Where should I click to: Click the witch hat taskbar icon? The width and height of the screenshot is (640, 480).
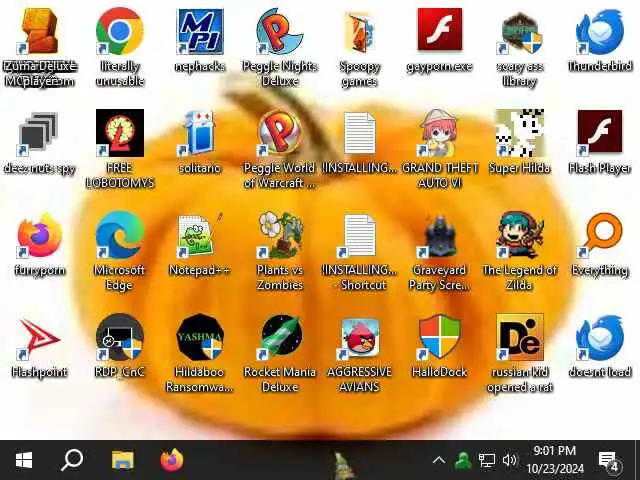pos(343,465)
